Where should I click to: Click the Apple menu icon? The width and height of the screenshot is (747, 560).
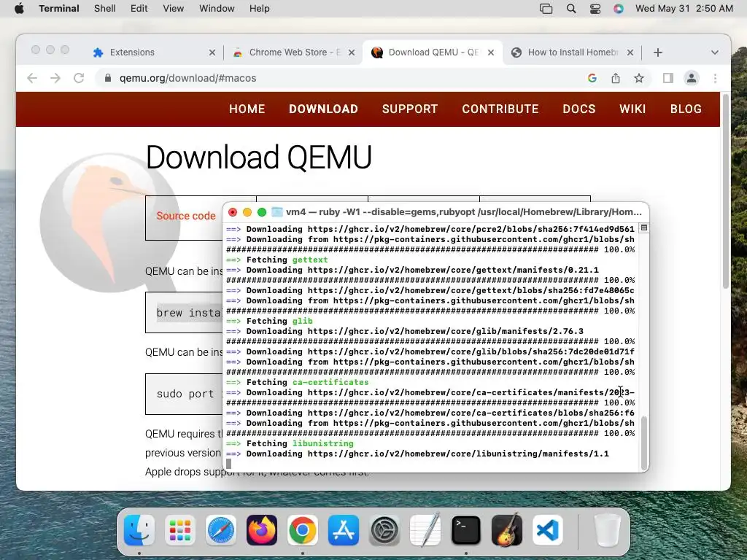pos(19,9)
